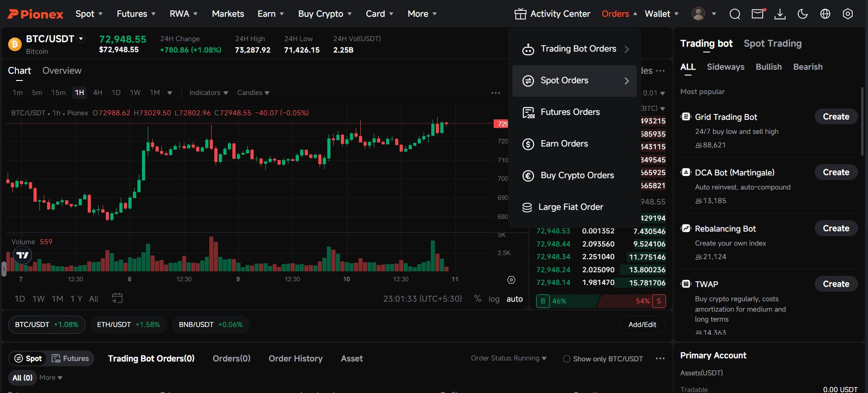The height and width of the screenshot is (393, 868).
Task: Open the Asset tab
Action: click(352, 359)
